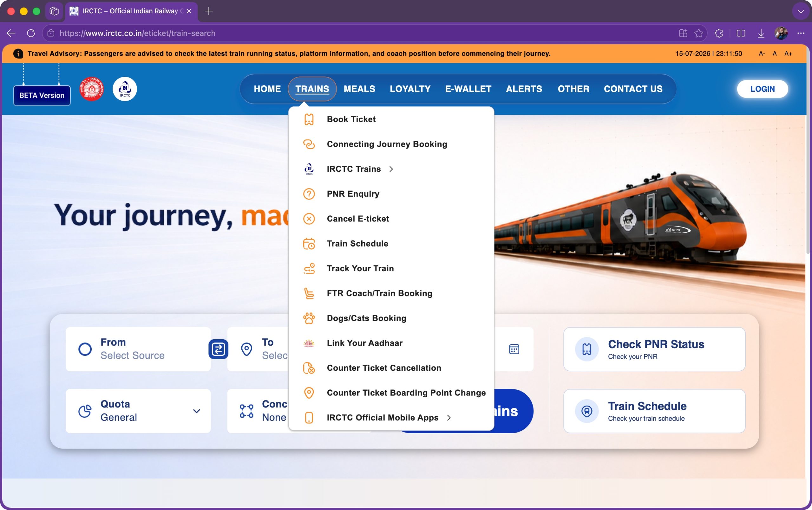Click the Connecting Journey Booking link icon
Viewport: 812px width, 510px height.
(x=309, y=144)
